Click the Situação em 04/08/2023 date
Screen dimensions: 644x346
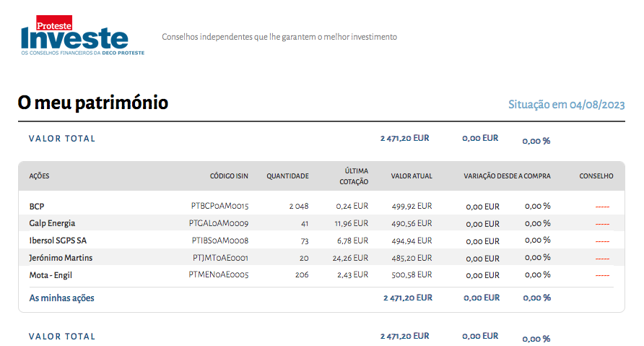tap(566, 105)
